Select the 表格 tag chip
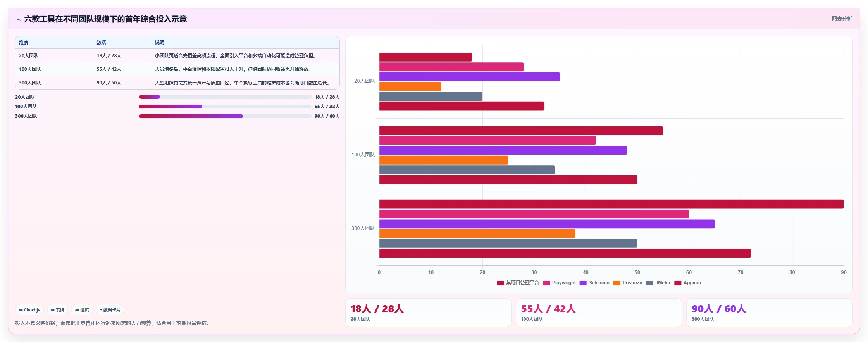This screenshot has width=868, height=342. (x=57, y=310)
